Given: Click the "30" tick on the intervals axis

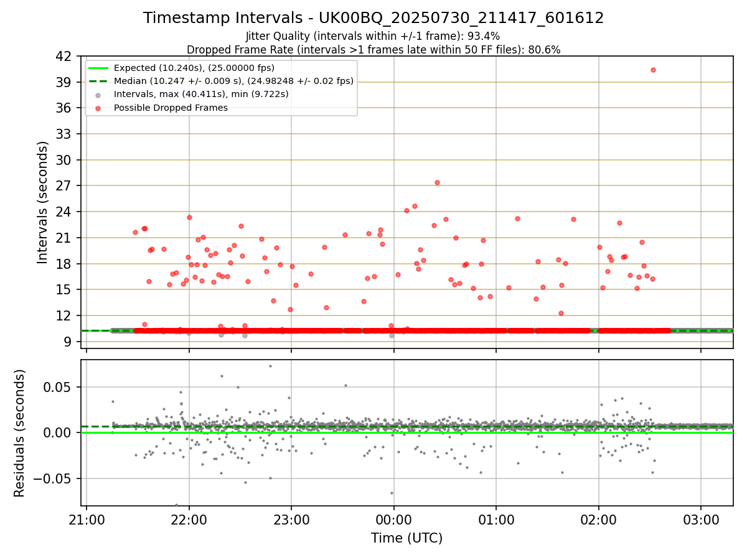Looking at the screenshot, I should tap(63, 160).
